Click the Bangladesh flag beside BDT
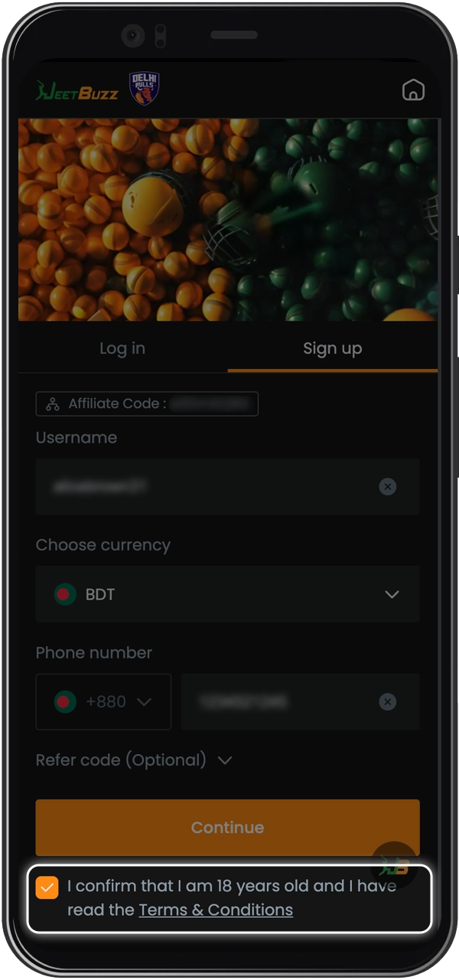The image size is (459, 980). point(65,594)
